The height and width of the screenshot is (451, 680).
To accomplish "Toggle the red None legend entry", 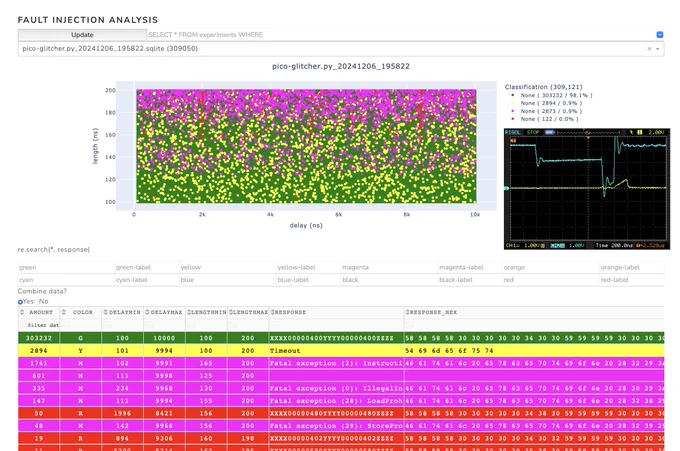I will pos(545,119).
